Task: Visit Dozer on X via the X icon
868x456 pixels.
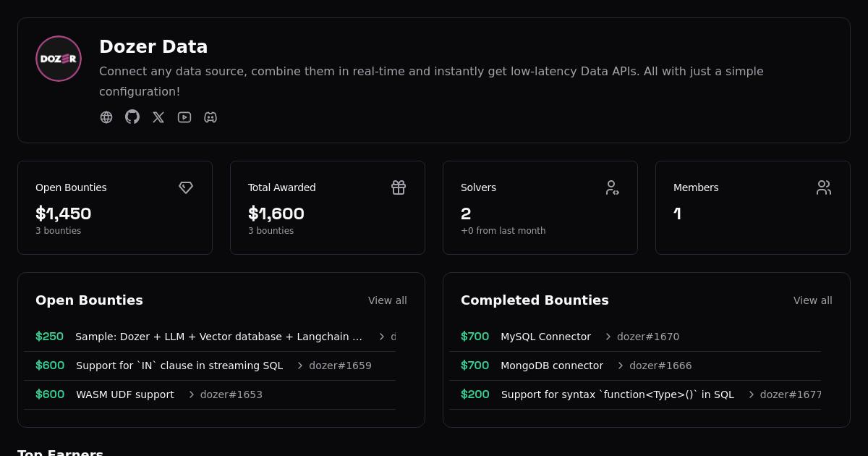Action: (x=158, y=117)
